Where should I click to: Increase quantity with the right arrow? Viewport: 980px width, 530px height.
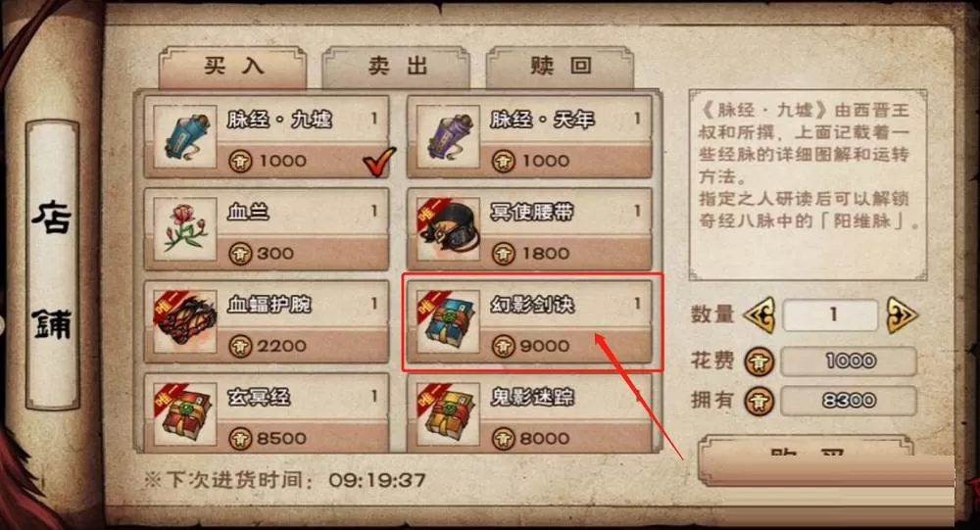[902, 315]
